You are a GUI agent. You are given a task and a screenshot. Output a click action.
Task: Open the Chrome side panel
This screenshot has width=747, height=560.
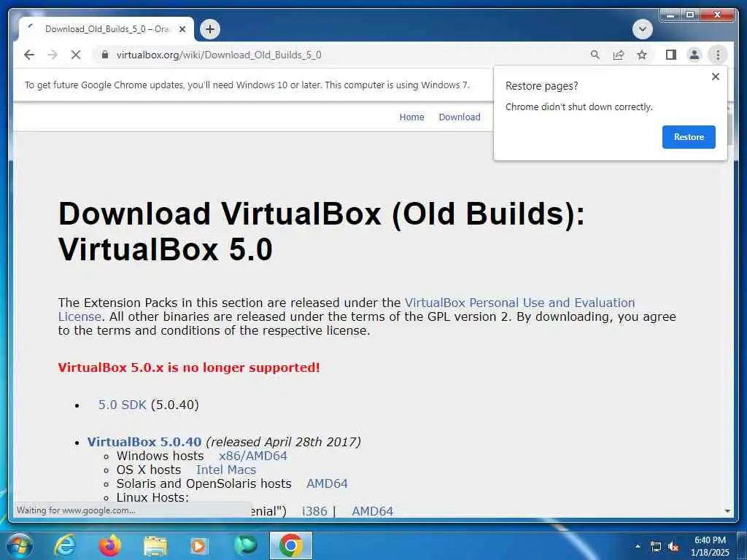[x=671, y=55]
